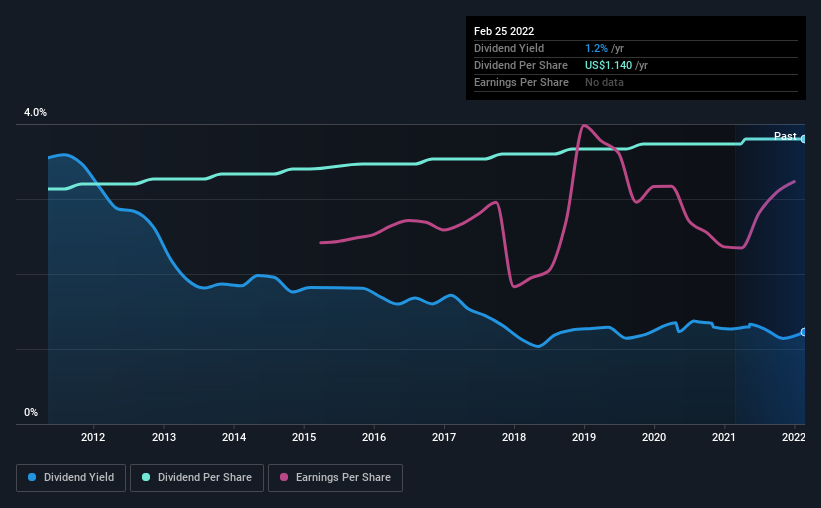
Task: Select the 2014 label on the x-axis
Action: click(234, 437)
